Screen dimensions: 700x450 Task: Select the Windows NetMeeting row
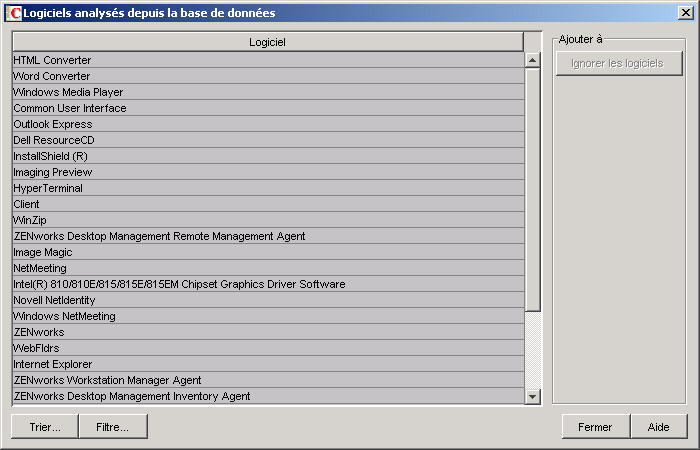pyautogui.click(x=268, y=317)
